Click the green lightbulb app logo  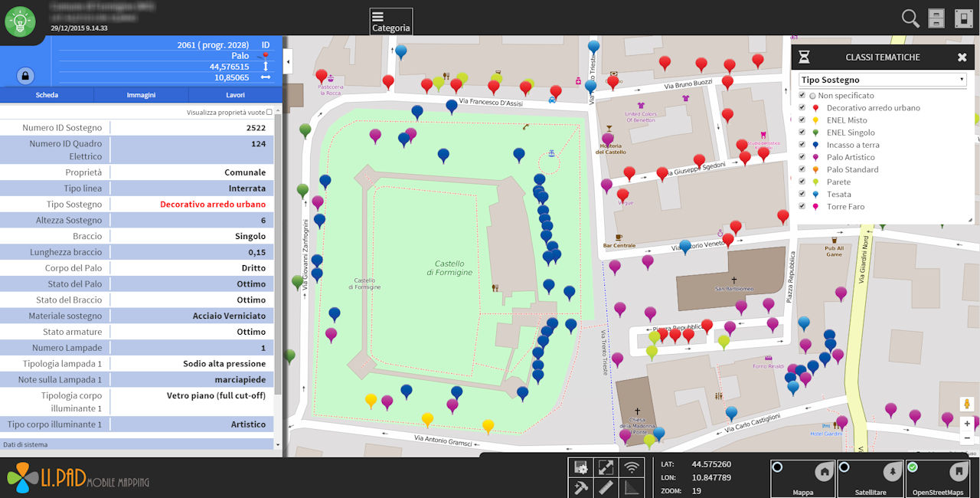[x=20, y=21]
